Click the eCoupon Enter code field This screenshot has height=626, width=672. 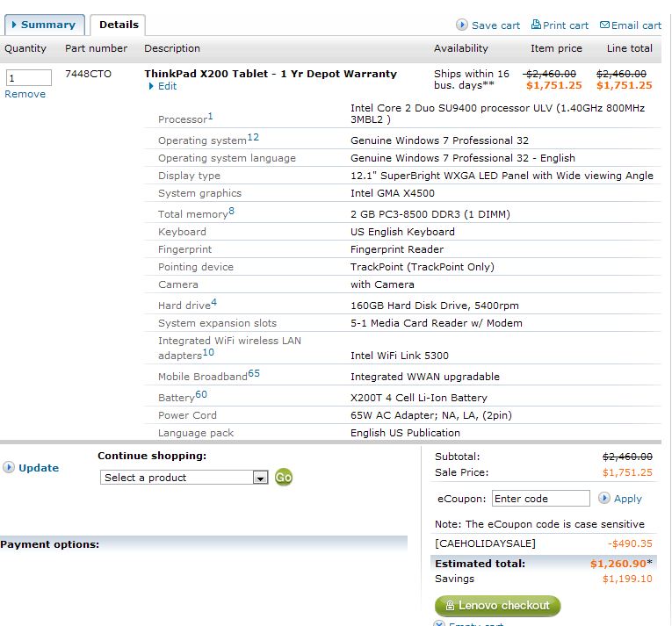[x=541, y=499]
